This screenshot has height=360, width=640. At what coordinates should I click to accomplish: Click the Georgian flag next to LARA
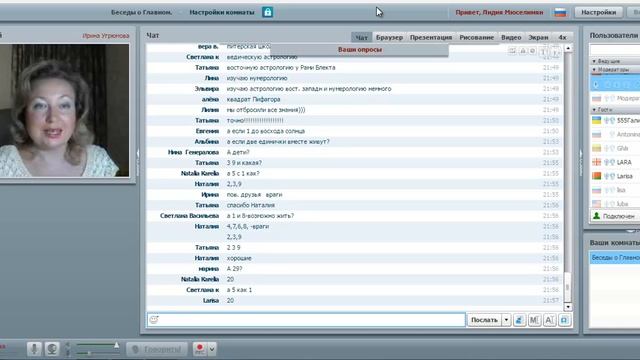(x=596, y=162)
